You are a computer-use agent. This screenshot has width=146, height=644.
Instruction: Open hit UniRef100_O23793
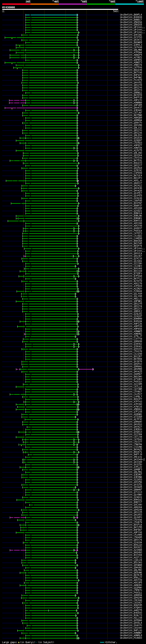click(131, 37)
